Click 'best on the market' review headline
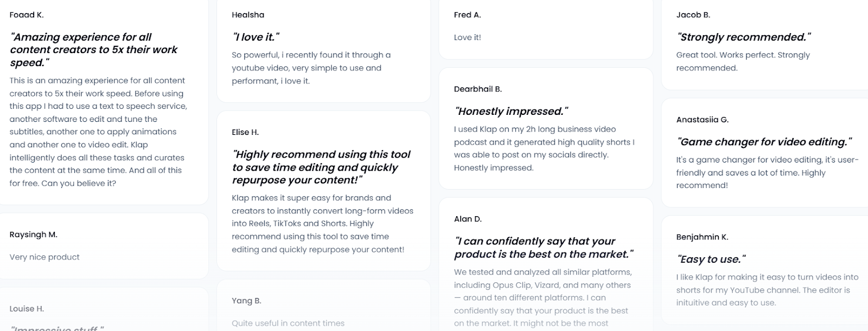Image resolution: width=868 pixels, height=331 pixels. [x=544, y=248]
